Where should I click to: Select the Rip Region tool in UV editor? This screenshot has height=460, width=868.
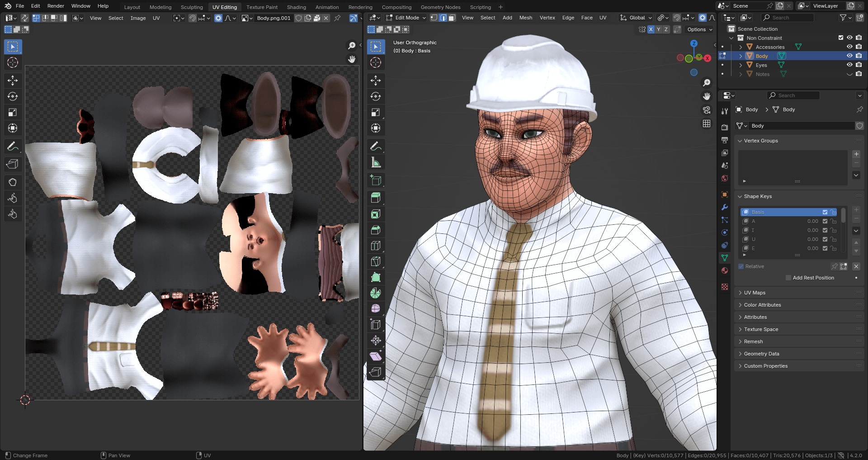(x=13, y=164)
